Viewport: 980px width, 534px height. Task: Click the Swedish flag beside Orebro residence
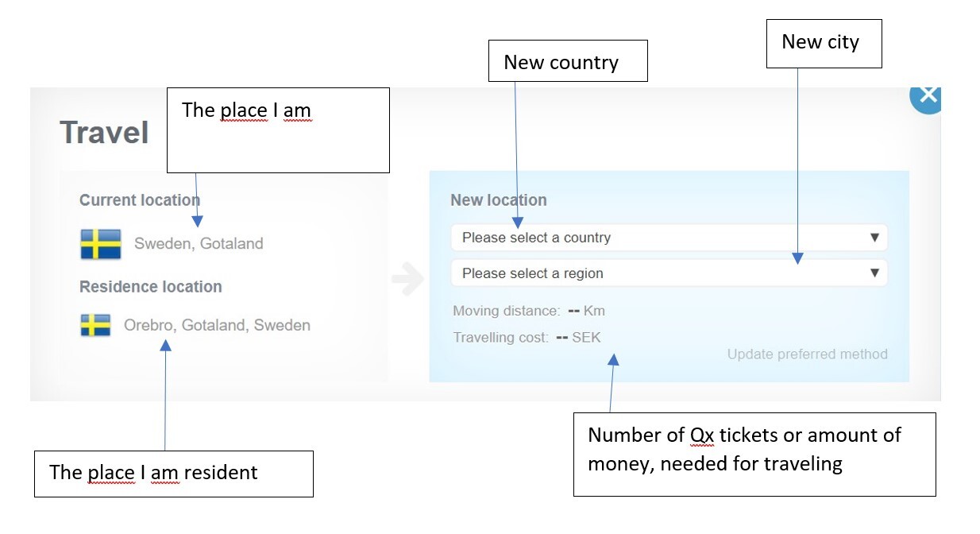click(x=95, y=325)
